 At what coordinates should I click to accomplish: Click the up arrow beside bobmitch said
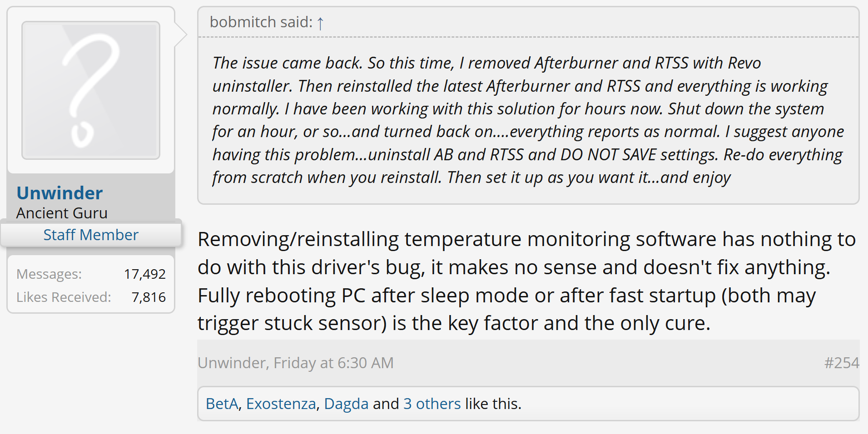click(x=320, y=23)
